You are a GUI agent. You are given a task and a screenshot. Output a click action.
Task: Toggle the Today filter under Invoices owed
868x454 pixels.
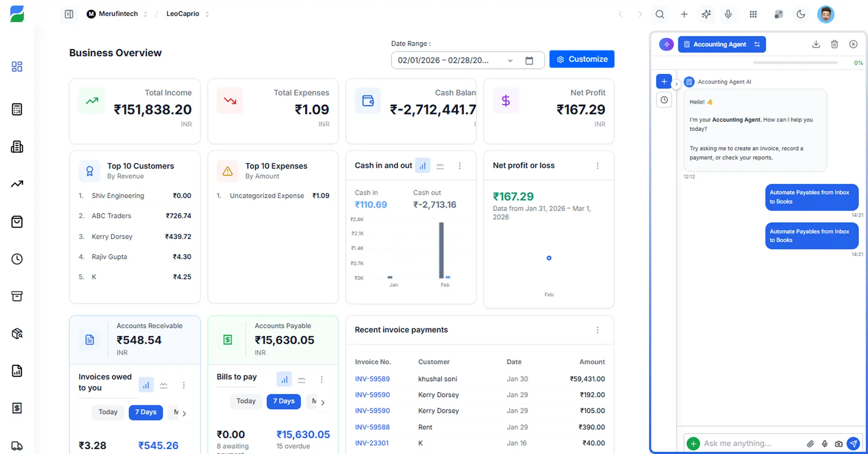click(x=107, y=412)
